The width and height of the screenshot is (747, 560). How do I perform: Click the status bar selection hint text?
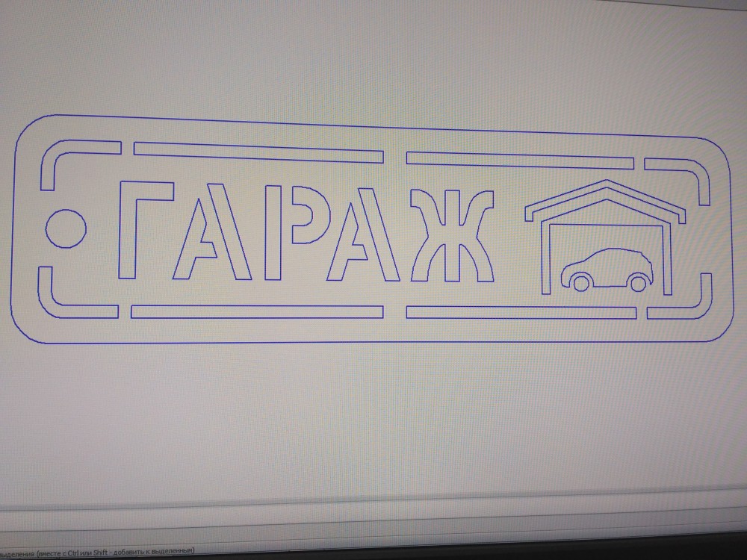[x=97, y=553]
